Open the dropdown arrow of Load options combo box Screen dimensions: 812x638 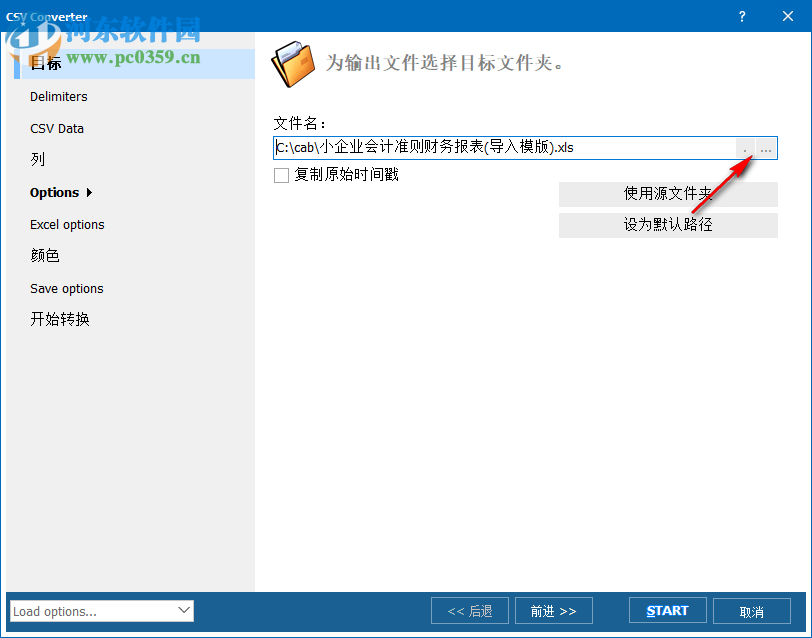pos(184,610)
